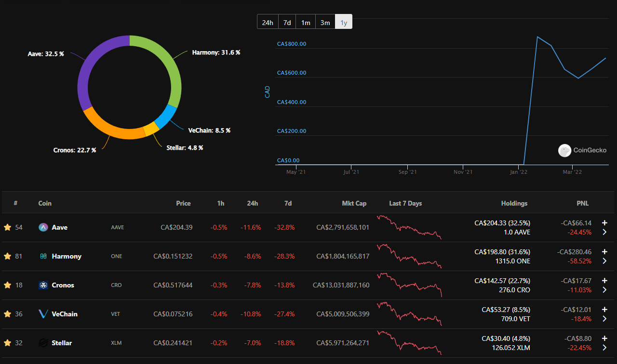The height and width of the screenshot is (364, 617).
Task: Add a transaction using Aave plus icon
Action: coord(604,222)
